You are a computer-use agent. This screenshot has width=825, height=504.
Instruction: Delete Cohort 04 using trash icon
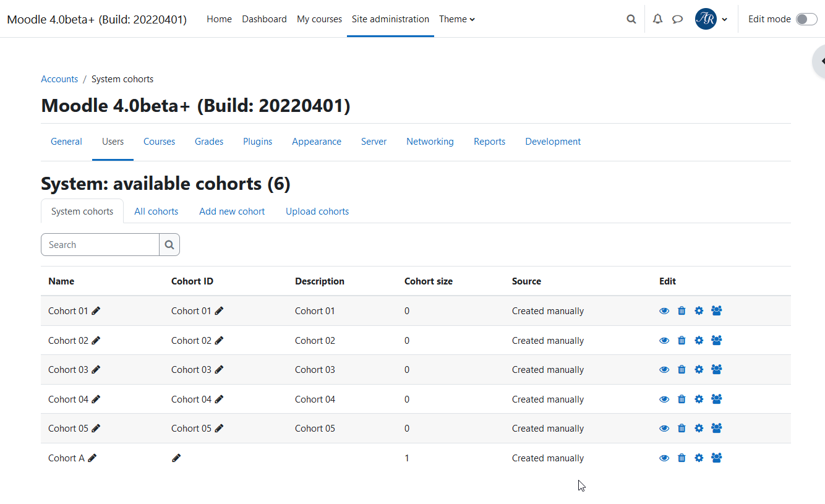coord(682,399)
